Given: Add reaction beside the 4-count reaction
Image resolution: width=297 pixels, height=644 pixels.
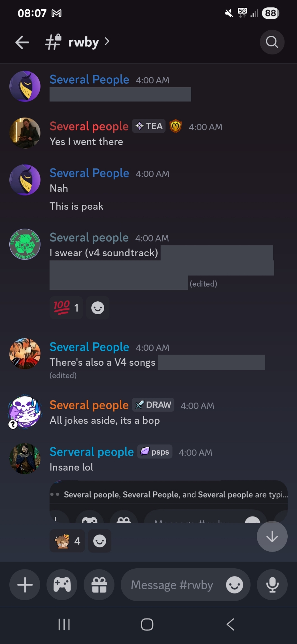Looking at the screenshot, I should click(100, 541).
